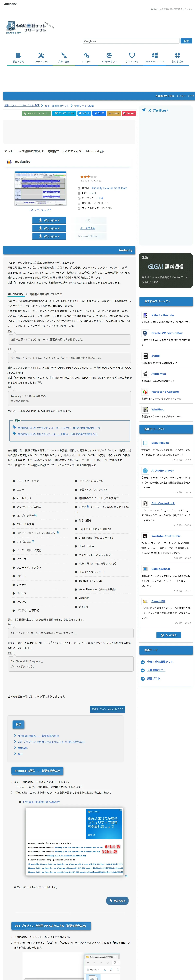
Task: Click the Audacity headphones icon
Action: [9, 162]
